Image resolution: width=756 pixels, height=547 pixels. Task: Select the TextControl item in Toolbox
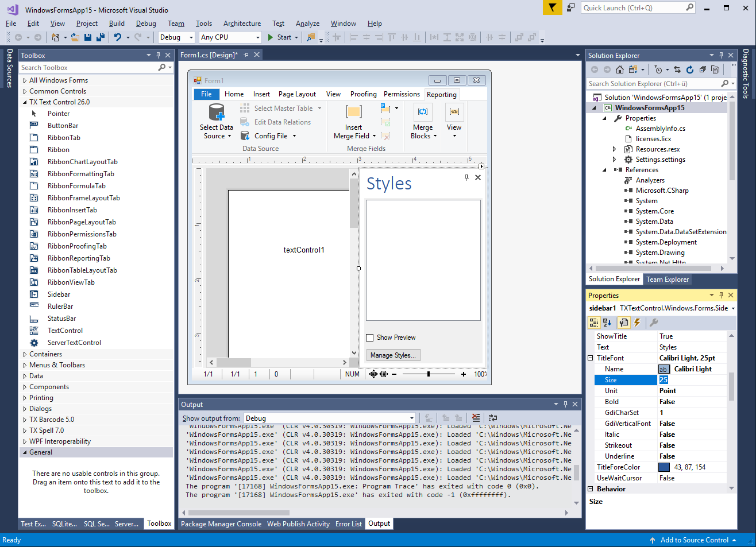point(65,331)
